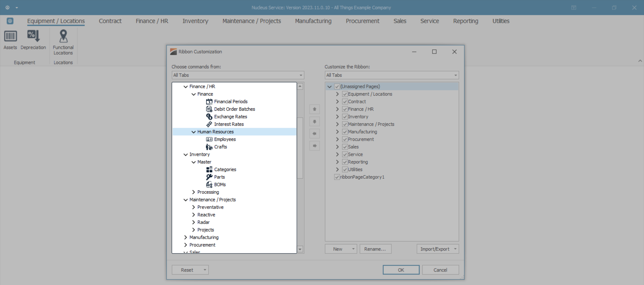Click the Categories grid icon
The height and width of the screenshot is (285, 644).
tap(209, 169)
